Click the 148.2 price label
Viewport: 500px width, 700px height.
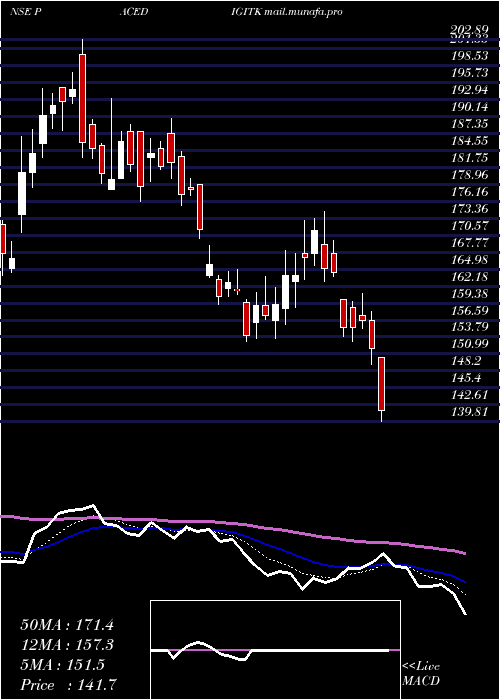465,361
